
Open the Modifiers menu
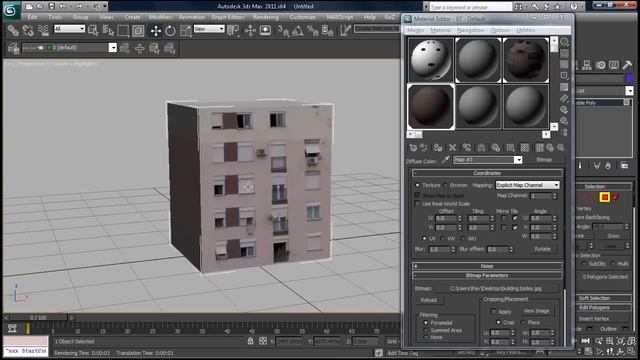(160, 18)
